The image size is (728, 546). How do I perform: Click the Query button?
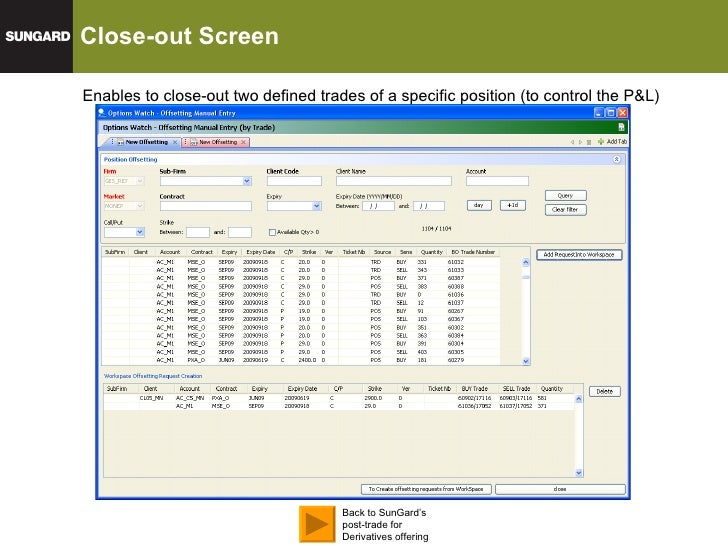[x=566, y=195]
